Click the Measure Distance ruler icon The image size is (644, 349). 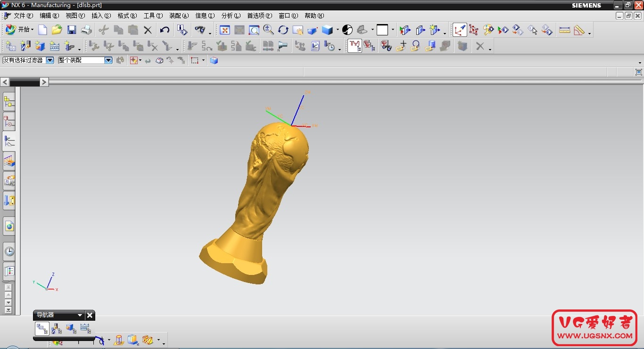(564, 30)
